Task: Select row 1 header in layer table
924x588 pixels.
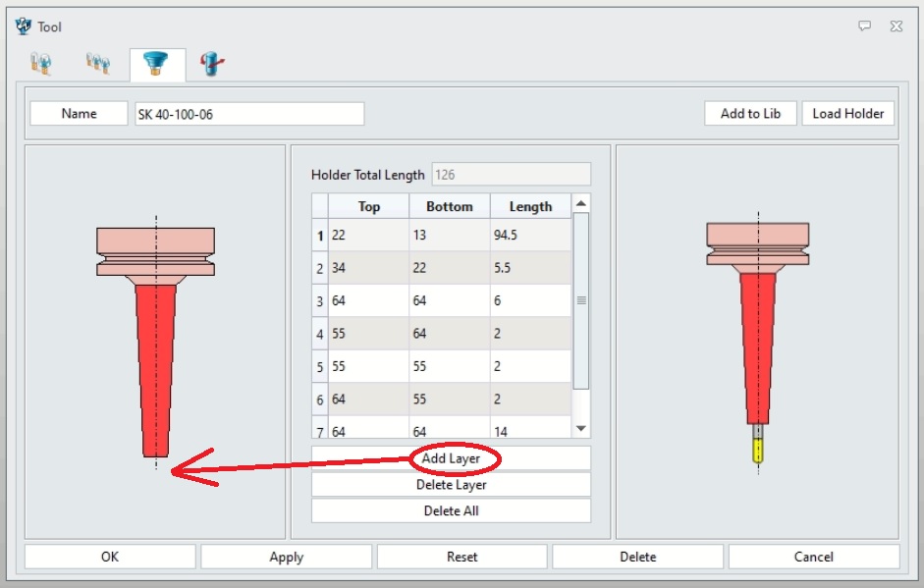Action: [320, 235]
